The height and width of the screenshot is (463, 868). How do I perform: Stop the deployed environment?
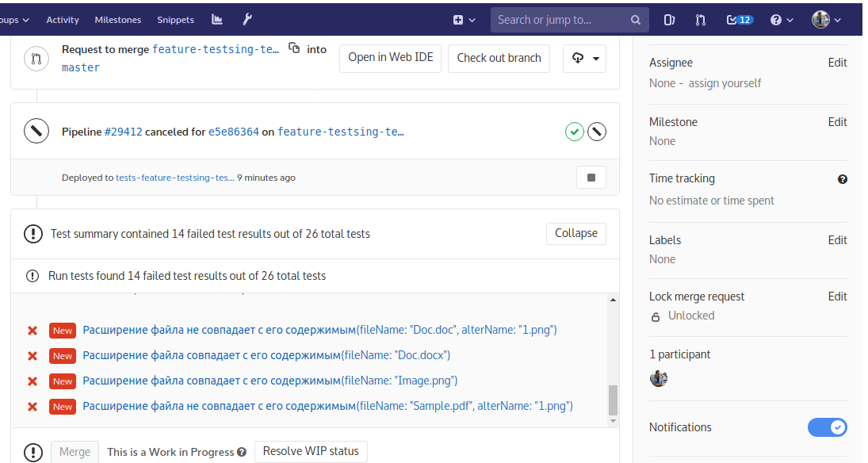tap(591, 178)
